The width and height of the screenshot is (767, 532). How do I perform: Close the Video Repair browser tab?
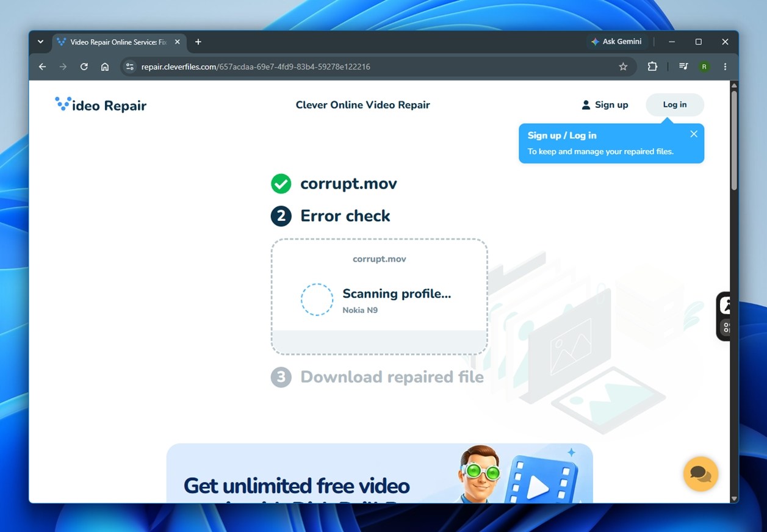(178, 41)
